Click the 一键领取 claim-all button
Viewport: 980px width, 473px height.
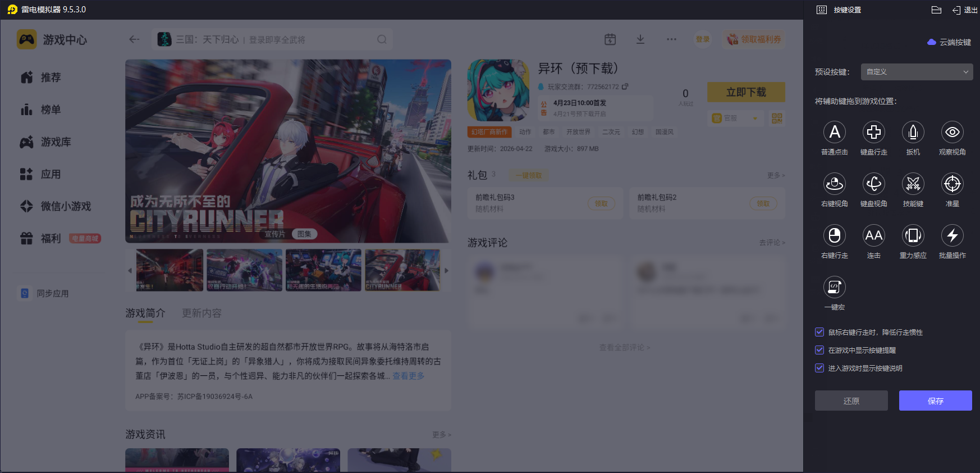point(529,175)
